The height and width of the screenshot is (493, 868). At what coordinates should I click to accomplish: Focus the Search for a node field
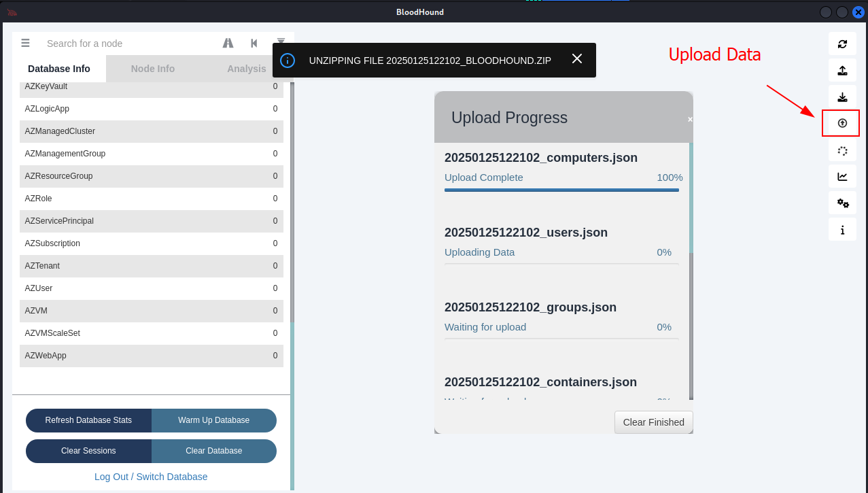[129, 44]
